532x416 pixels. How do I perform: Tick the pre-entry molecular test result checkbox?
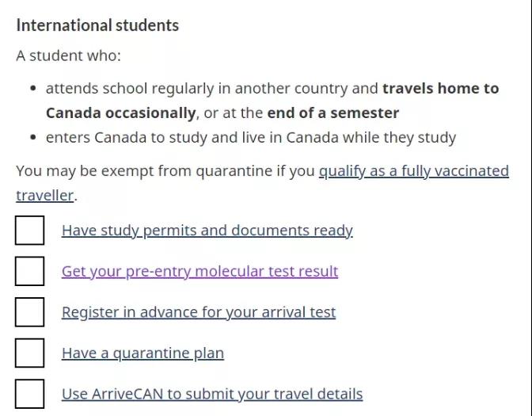[29, 271]
